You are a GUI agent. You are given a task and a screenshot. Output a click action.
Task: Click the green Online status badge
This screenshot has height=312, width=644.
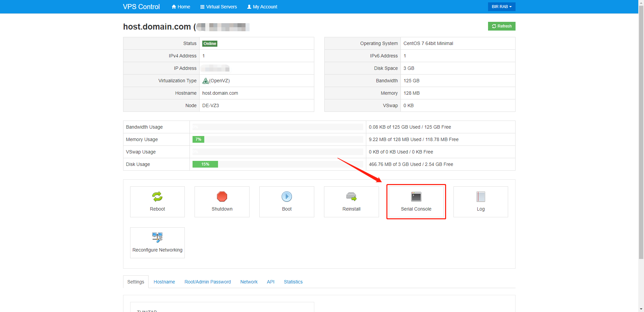pyautogui.click(x=210, y=44)
